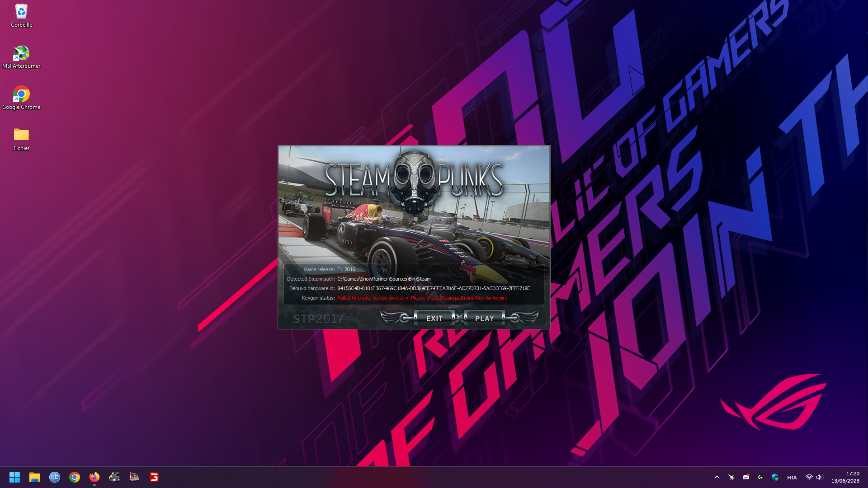Click the PLAY button in SteamPunks launcher
Screen dimensions: 868x488
click(484, 318)
